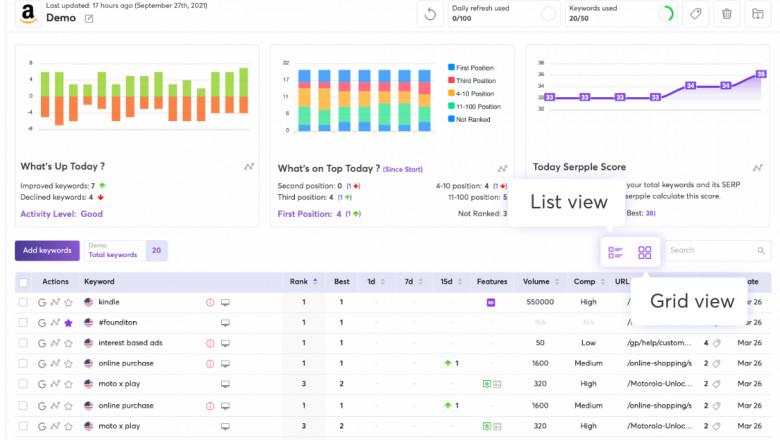Unstar the #founditon keyword
Image resolution: width=780 pixels, height=440 pixels.
point(69,323)
